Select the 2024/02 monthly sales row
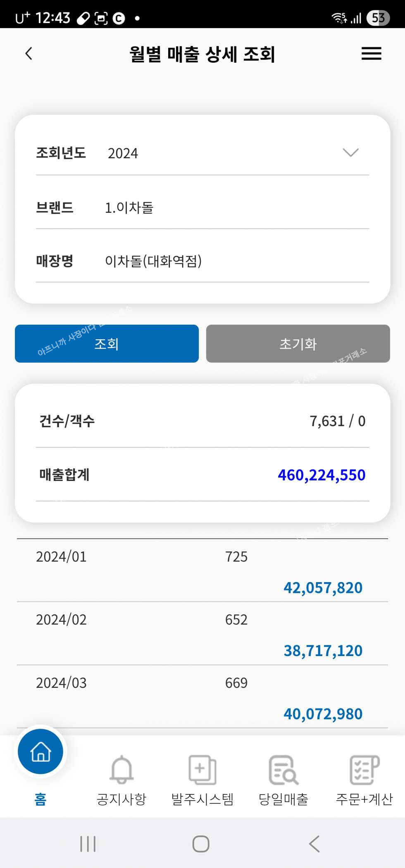The width and height of the screenshot is (405, 868). (202, 634)
